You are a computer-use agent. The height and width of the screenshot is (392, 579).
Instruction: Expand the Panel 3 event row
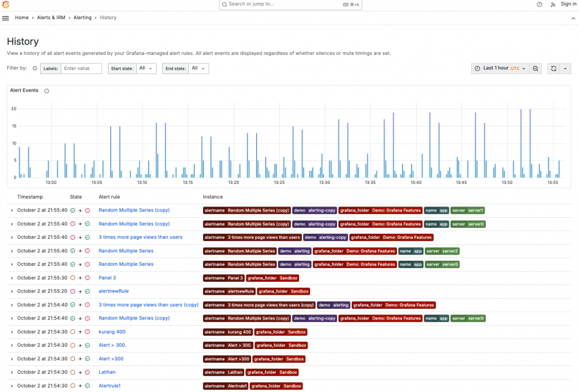pos(12,278)
